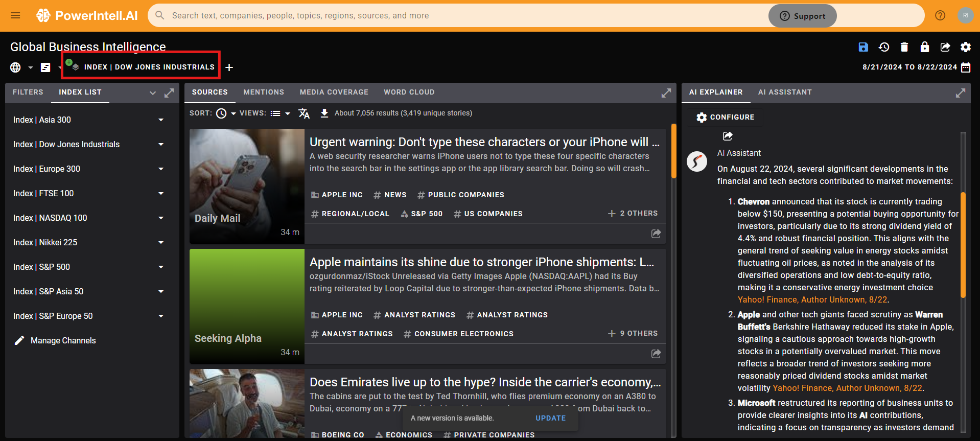Save the dashboard with the floppy disk icon
Screen dimensions: 980x441
(x=863, y=47)
